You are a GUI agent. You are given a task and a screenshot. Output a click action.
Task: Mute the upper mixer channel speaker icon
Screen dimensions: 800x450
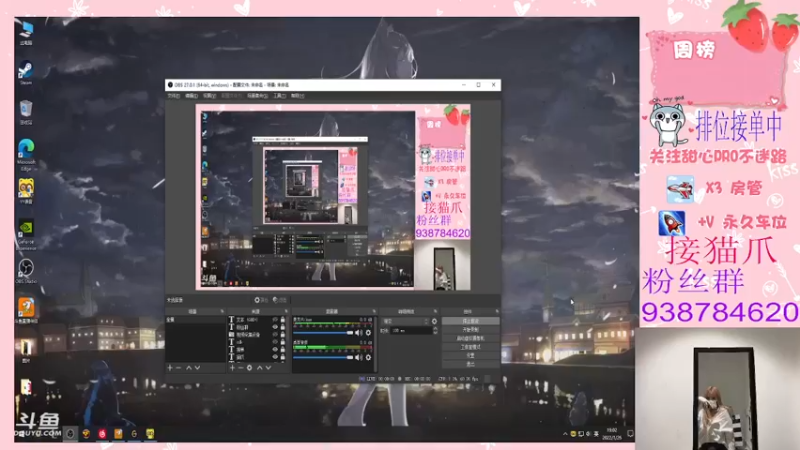357,333
